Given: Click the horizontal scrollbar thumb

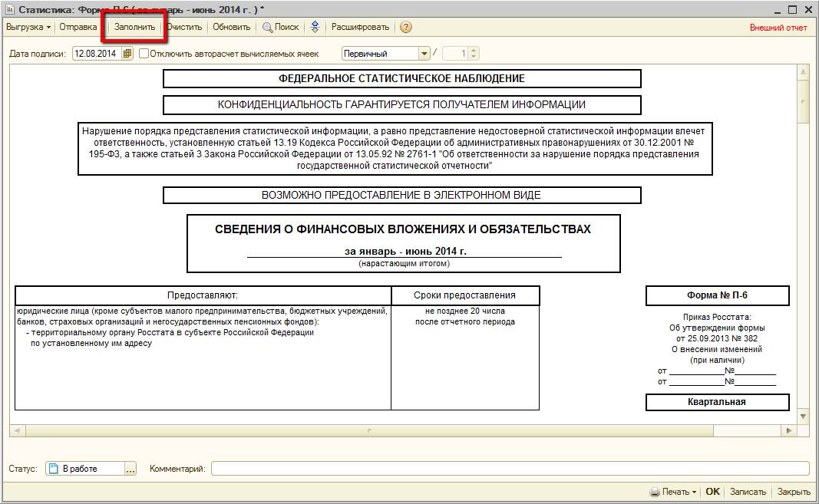Looking at the screenshot, I should tap(369, 431).
